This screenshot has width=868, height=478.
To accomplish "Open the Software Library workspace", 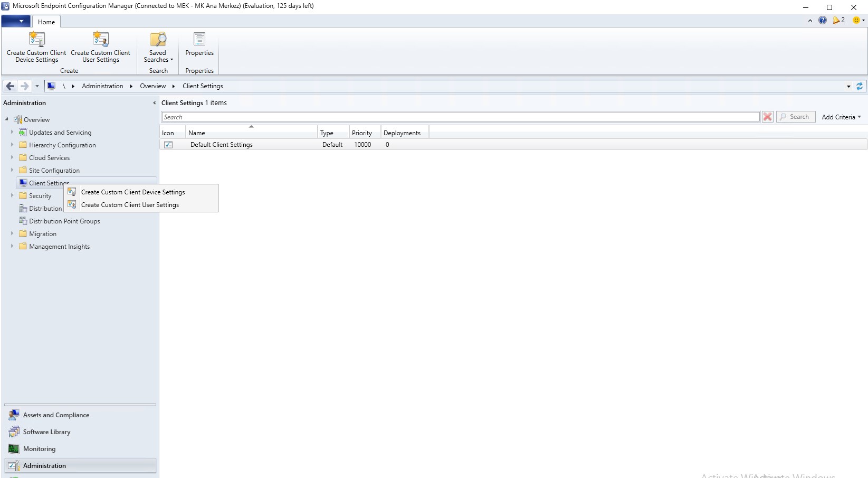I will (x=46, y=432).
